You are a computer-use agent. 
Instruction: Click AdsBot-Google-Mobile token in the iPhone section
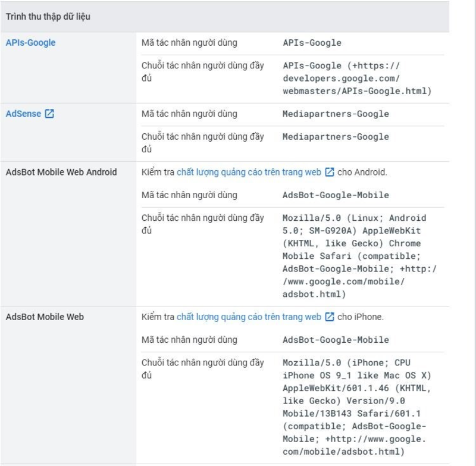336,340
